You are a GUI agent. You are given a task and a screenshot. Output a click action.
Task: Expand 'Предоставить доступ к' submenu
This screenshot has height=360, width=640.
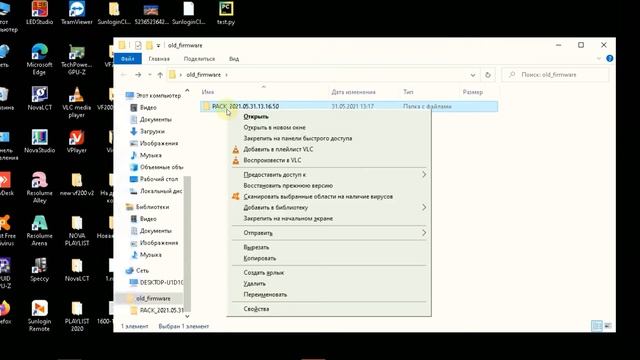click(x=329, y=174)
